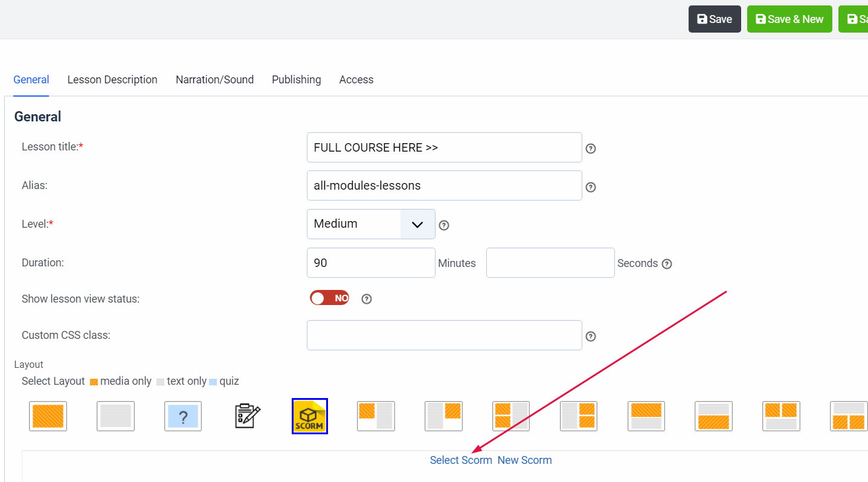Open the Narration/Sound tab
This screenshot has width=868, height=482.
click(214, 80)
